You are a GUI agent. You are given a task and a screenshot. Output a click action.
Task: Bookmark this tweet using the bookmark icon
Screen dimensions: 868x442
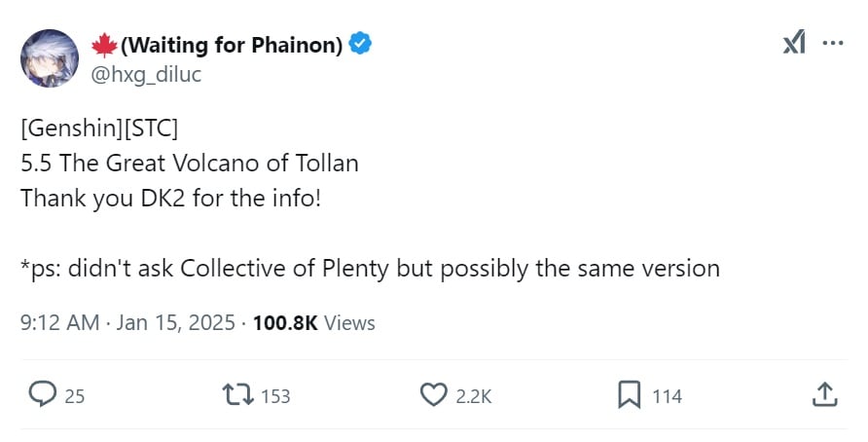[x=629, y=394]
